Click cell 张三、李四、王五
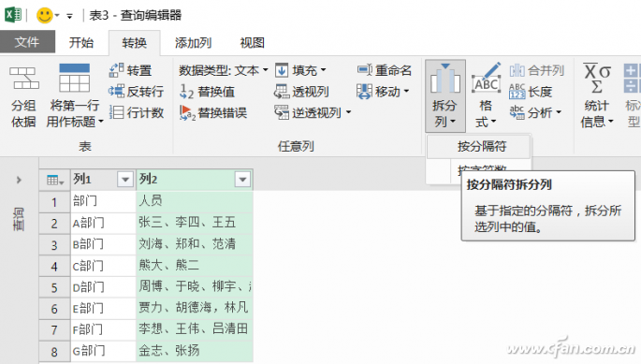The height and width of the screenshot is (364, 641). click(195, 224)
